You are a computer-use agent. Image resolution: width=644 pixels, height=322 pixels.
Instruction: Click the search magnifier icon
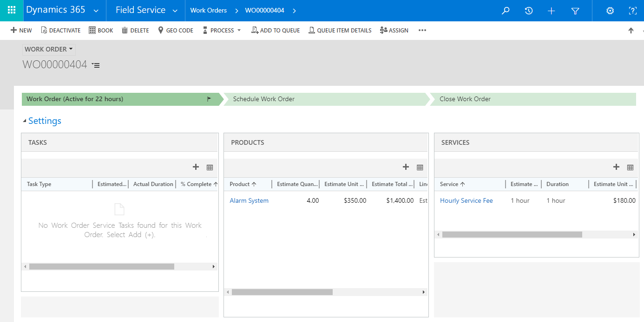pyautogui.click(x=506, y=11)
